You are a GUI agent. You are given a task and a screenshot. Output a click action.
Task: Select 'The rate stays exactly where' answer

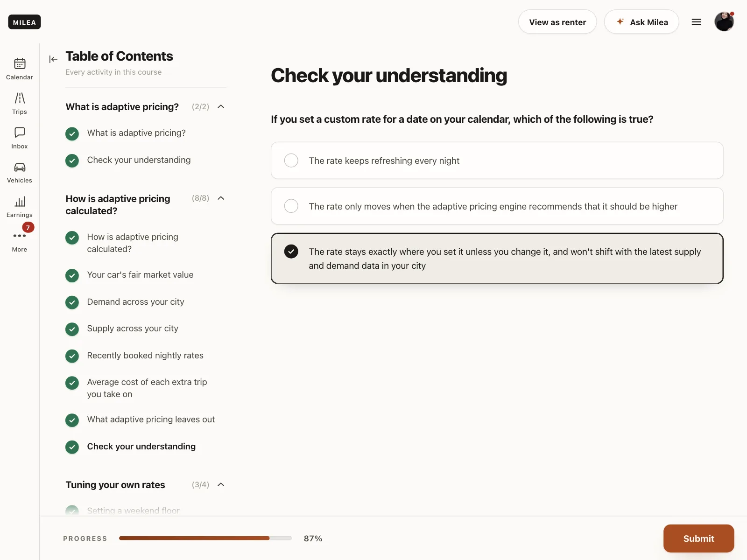497,259
